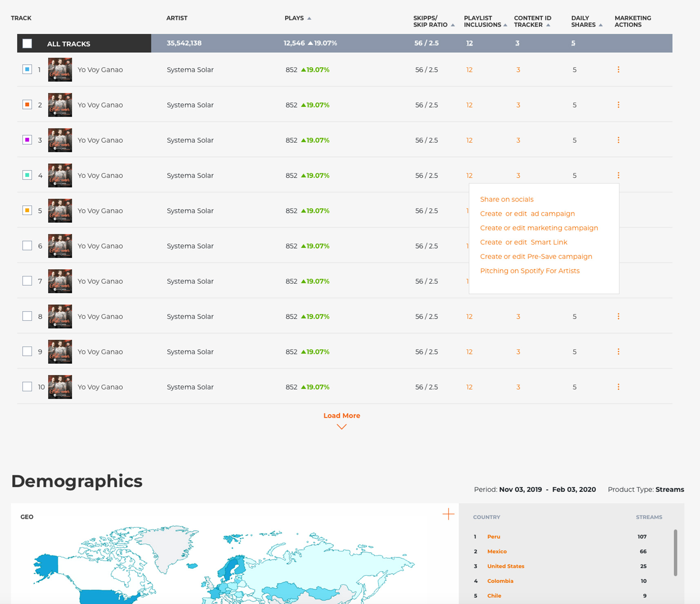The width and height of the screenshot is (700, 604).
Task: Toggle the All Tracks checkbox
Action: pyautogui.click(x=27, y=44)
